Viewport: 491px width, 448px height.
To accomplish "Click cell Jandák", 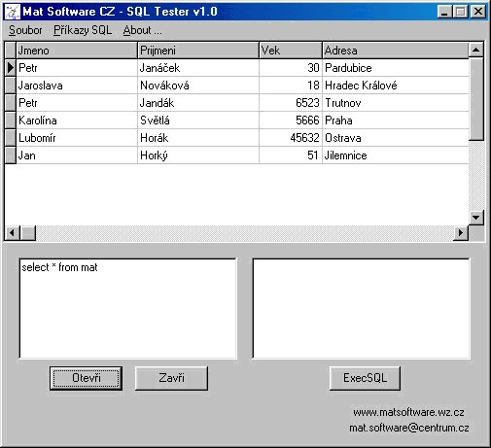I will [x=198, y=103].
